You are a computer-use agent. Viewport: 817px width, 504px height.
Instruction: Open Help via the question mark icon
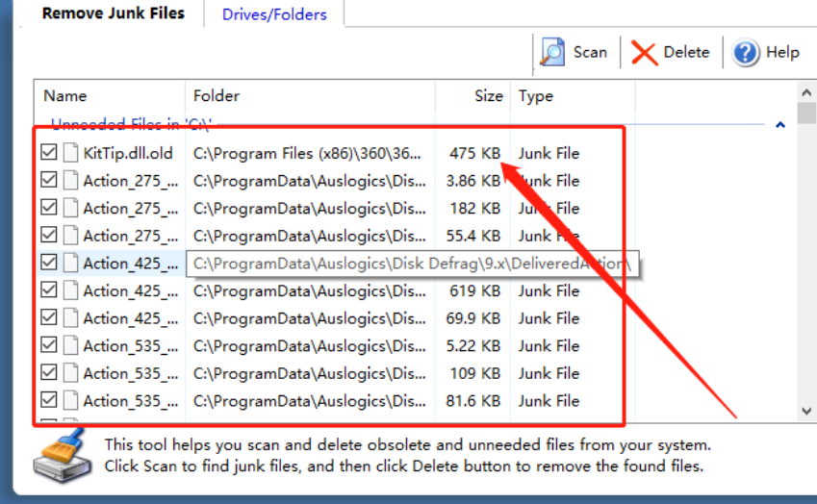point(745,53)
